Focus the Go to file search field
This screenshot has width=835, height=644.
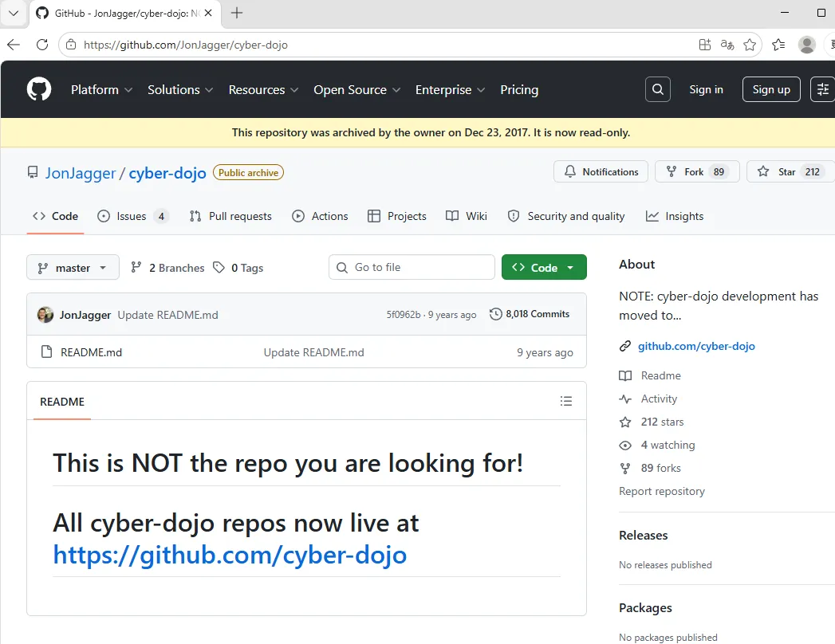click(412, 267)
